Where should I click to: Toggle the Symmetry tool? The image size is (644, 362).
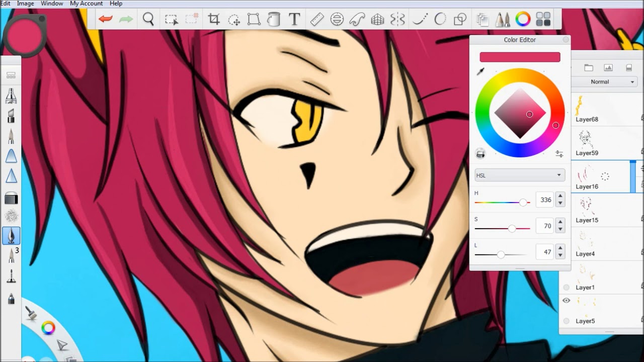click(x=397, y=19)
